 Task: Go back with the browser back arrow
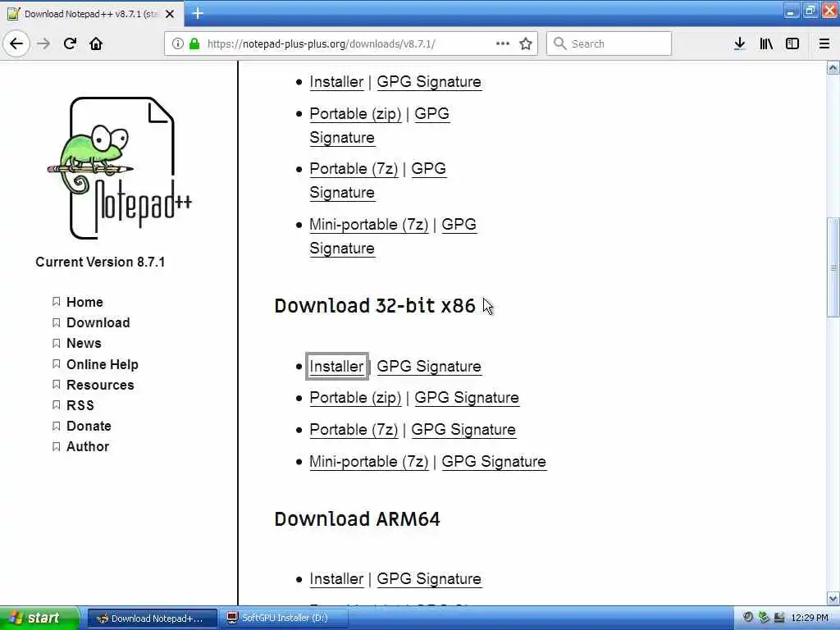click(x=16, y=43)
